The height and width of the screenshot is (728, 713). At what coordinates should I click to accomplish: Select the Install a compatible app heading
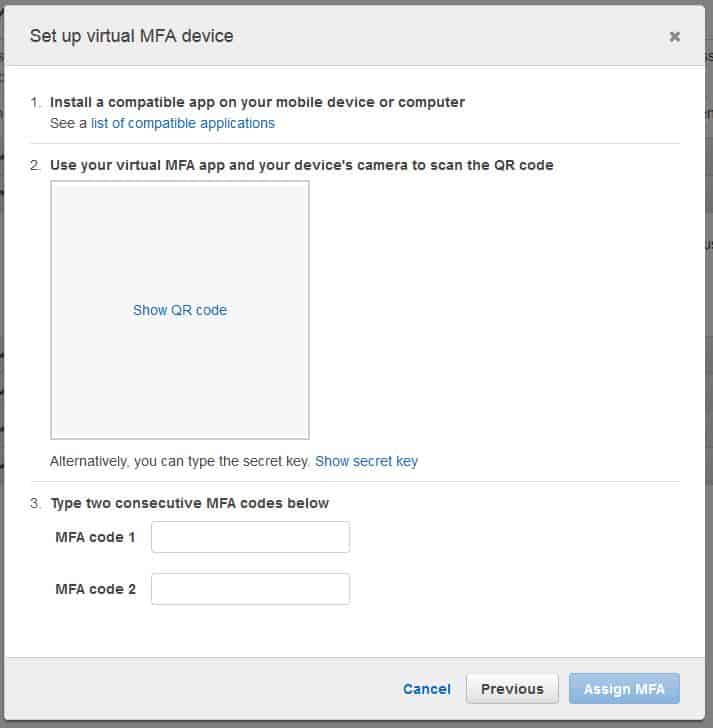click(257, 102)
